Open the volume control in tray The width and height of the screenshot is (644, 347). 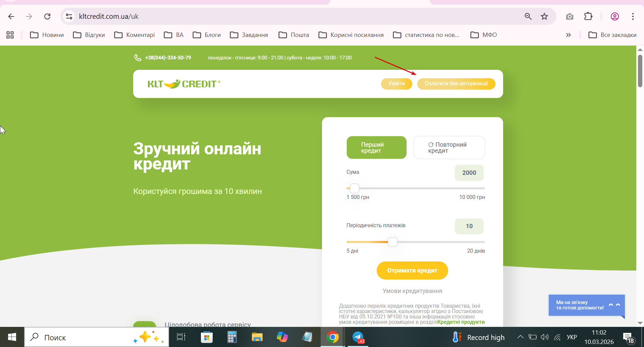(545, 337)
